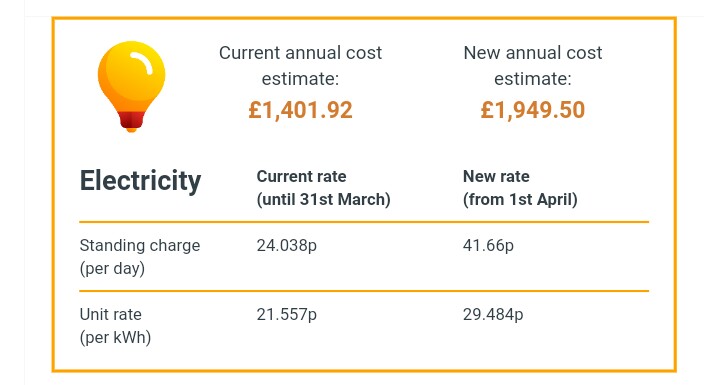This screenshot has height=385, width=720.
Task: Click the '(per day)' text
Action: 112,268
